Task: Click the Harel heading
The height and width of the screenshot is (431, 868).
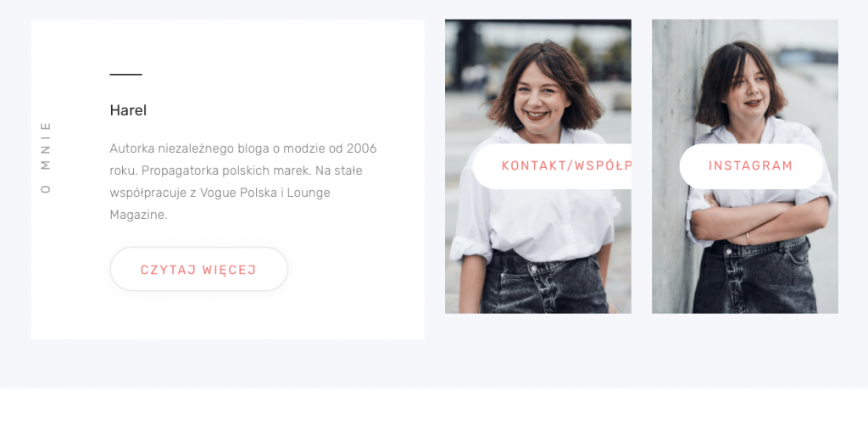Action: point(128,110)
